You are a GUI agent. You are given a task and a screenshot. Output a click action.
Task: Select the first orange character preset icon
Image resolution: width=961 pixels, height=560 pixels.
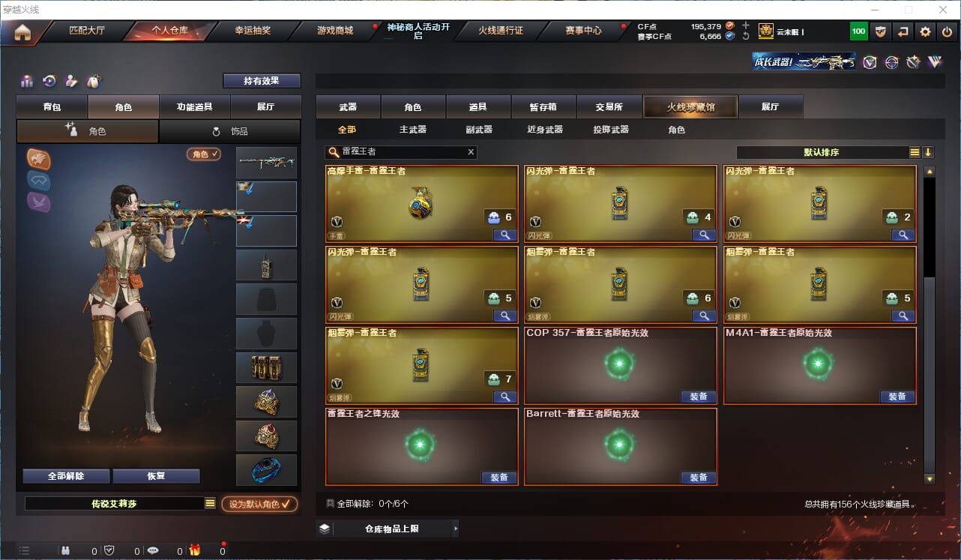(x=39, y=159)
